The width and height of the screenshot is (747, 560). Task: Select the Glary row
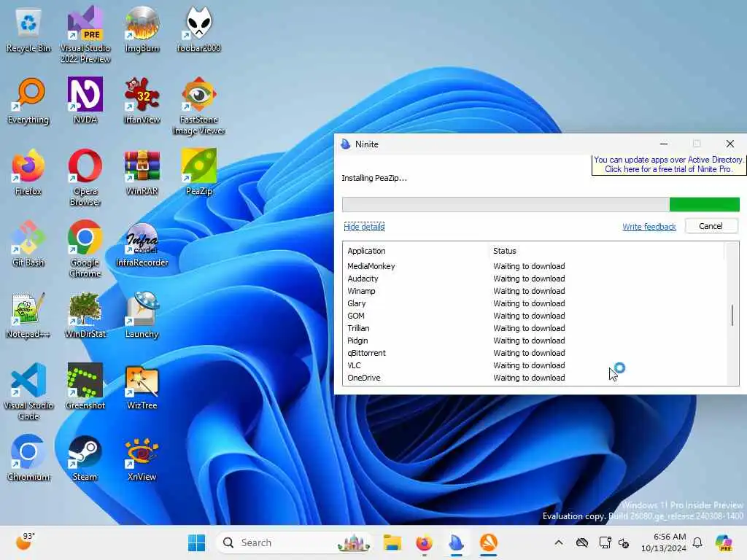click(533, 303)
